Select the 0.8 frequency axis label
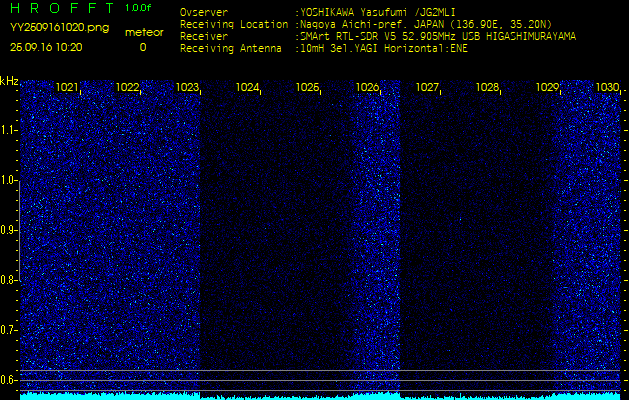 coord(8,280)
